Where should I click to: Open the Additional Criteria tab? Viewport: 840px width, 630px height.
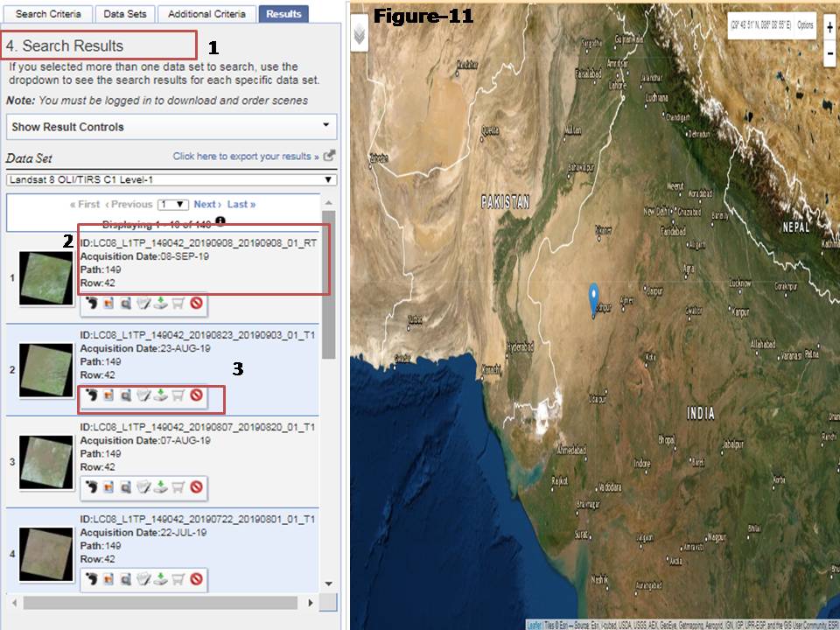click(206, 14)
